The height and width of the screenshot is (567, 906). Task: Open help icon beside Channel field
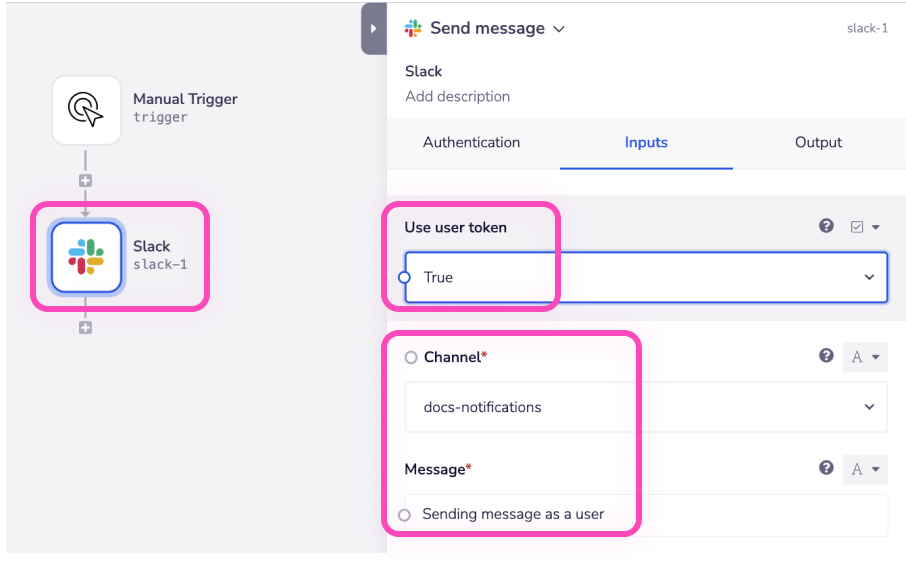tap(826, 356)
